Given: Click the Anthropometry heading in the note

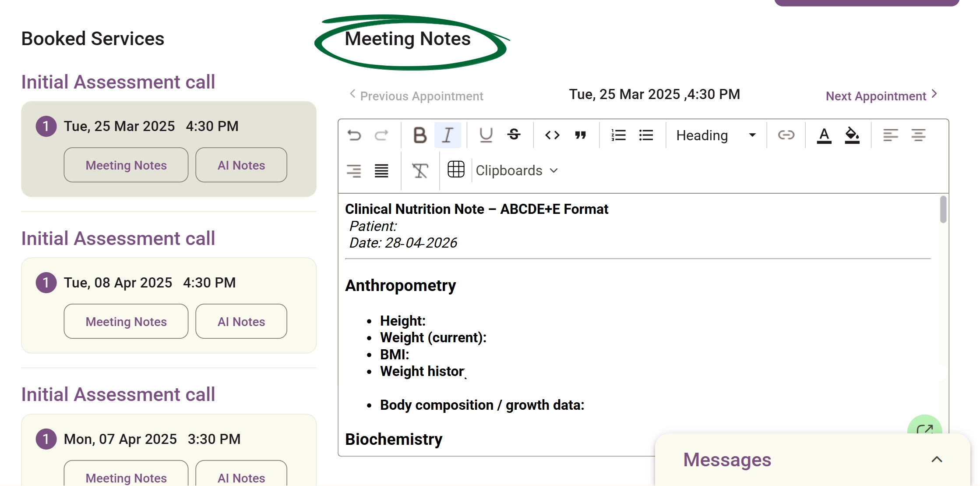Looking at the screenshot, I should click(x=400, y=285).
